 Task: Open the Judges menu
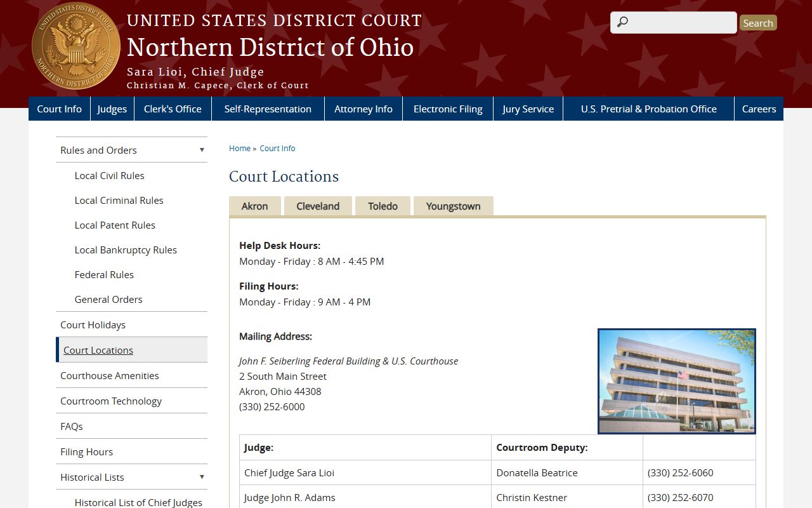click(x=112, y=109)
